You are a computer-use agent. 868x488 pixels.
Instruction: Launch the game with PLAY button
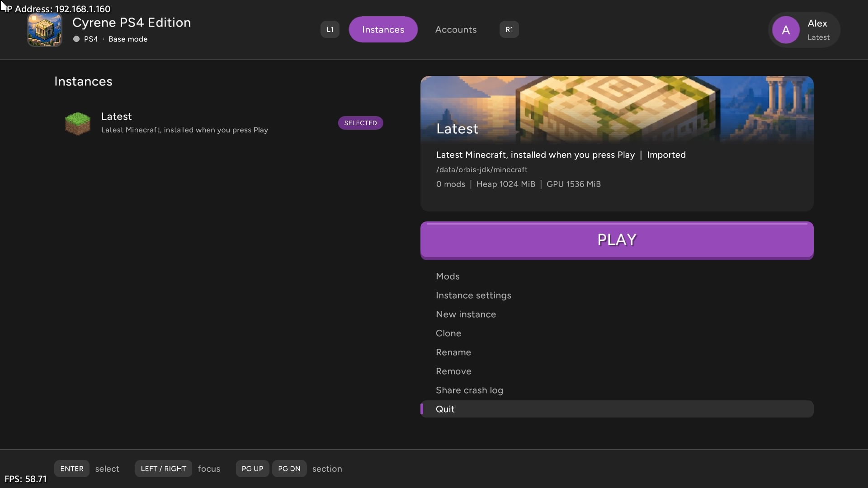pyautogui.click(x=617, y=240)
